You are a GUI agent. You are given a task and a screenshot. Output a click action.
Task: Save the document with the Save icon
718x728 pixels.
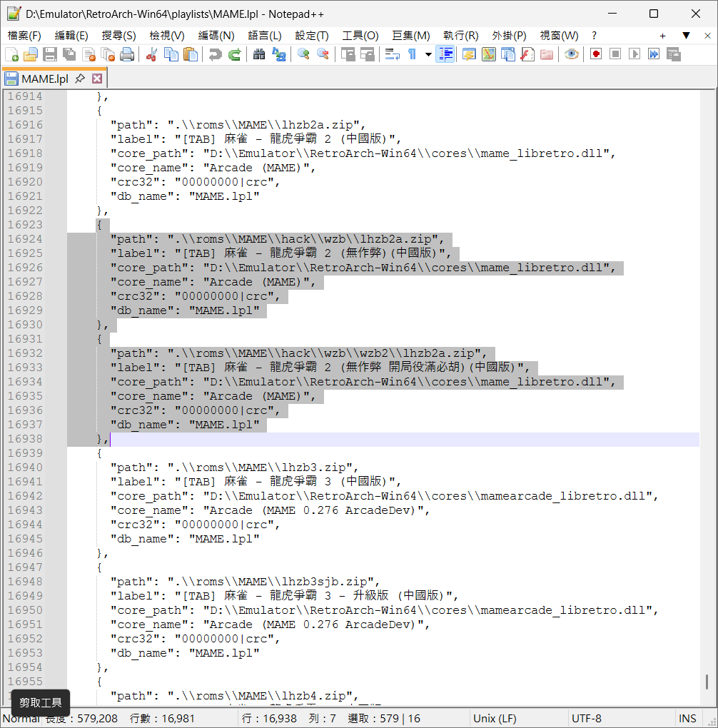point(50,54)
